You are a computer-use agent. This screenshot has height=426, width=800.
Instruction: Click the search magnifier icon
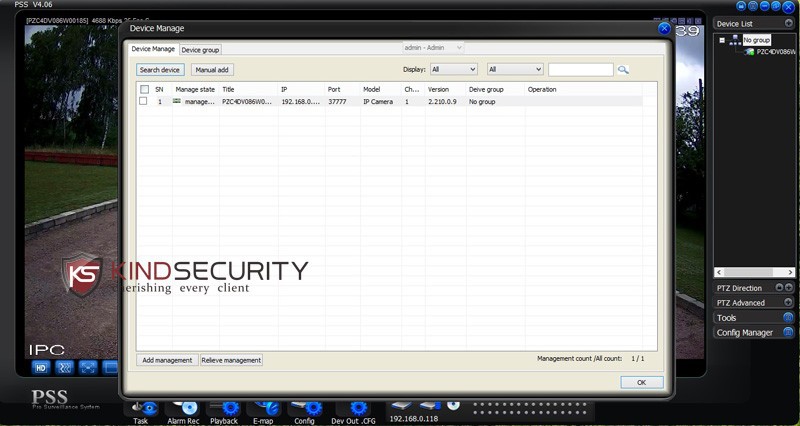623,70
